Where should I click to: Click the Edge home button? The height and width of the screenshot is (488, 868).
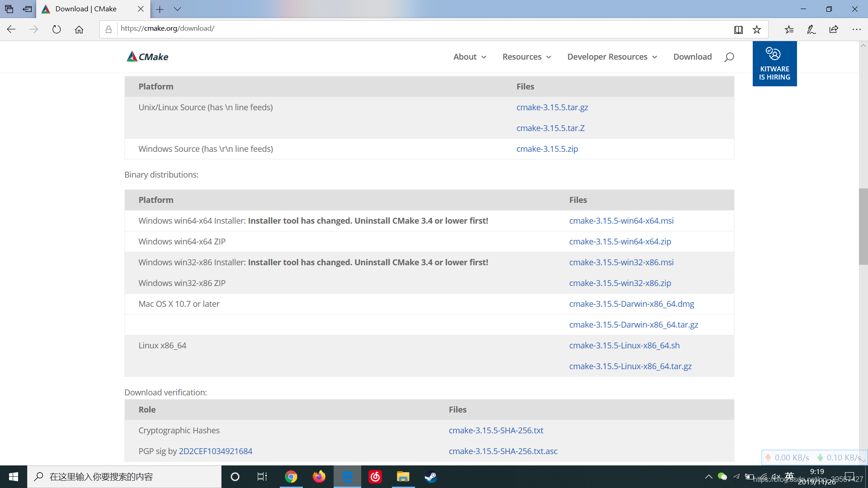tap(79, 29)
